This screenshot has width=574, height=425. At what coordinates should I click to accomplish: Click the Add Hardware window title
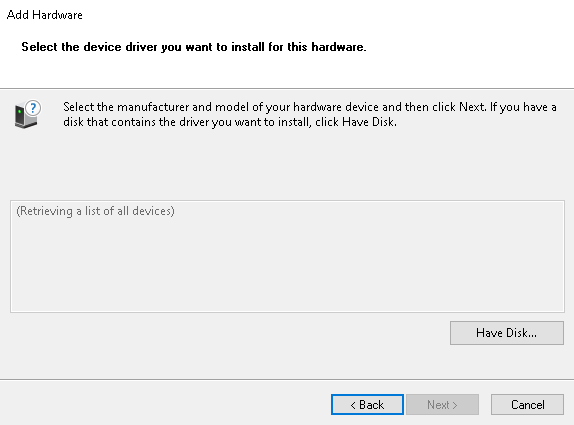[44, 15]
